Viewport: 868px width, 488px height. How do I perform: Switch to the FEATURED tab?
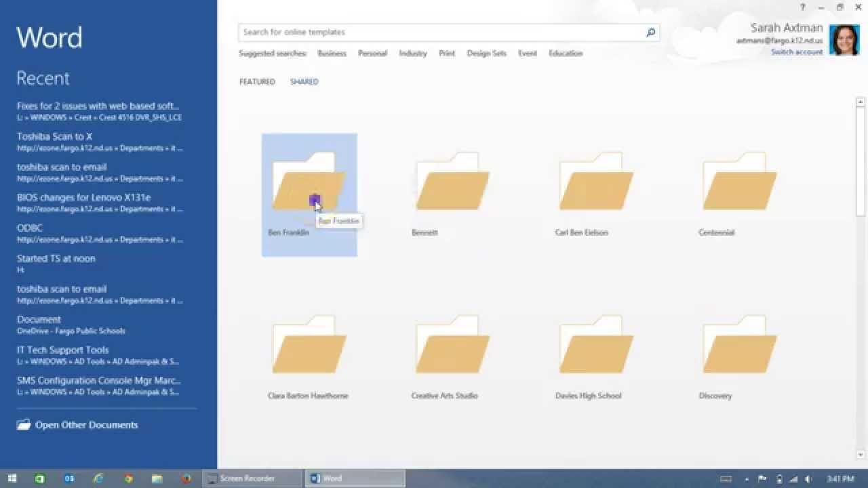pyautogui.click(x=257, y=81)
